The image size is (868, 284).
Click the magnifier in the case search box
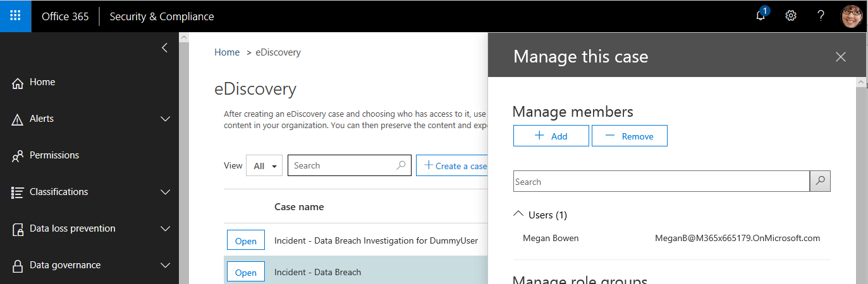[401, 165]
